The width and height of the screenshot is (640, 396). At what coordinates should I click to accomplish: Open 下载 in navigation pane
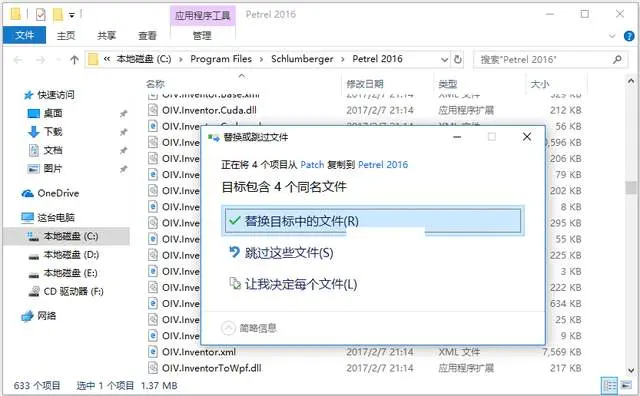[x=45, y=131]
